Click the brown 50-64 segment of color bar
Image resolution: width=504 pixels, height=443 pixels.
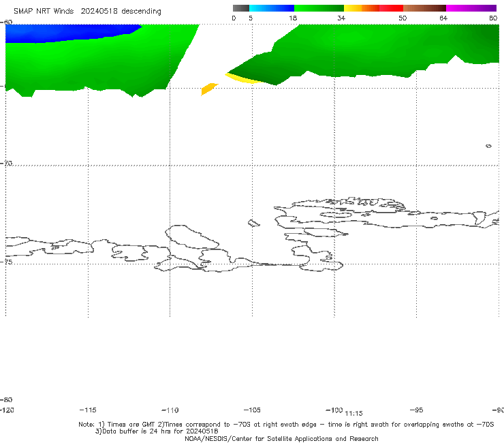[x=424, y=8]
